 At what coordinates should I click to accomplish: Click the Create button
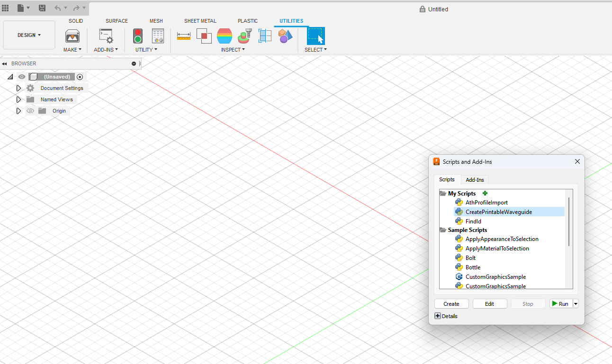[x=451, y=304]
